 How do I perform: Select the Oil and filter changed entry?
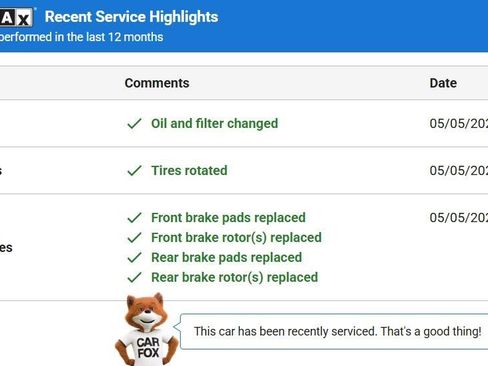point(214,124)
